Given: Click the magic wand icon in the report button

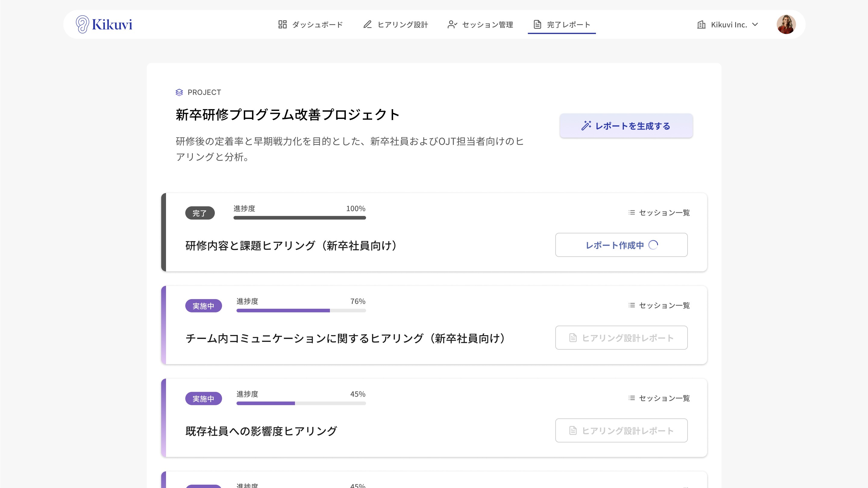Looking at the screenshot, I should click(586, 126).
